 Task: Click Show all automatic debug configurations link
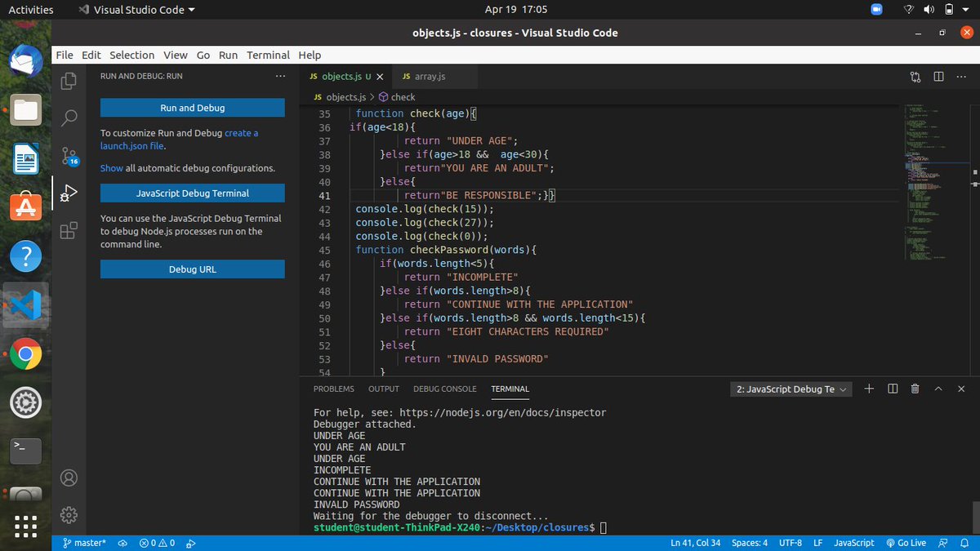112,168
